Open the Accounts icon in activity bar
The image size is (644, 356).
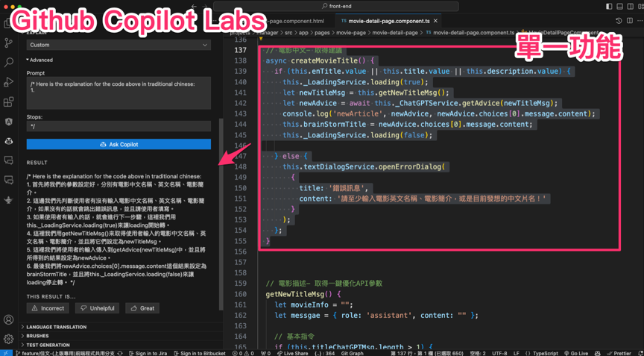coord(8,320)
